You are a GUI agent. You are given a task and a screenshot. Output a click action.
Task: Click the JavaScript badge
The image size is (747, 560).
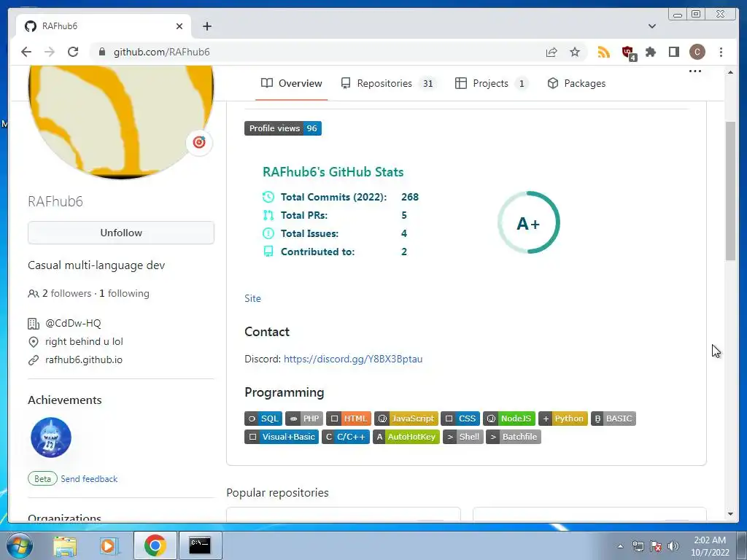[406, 419]
